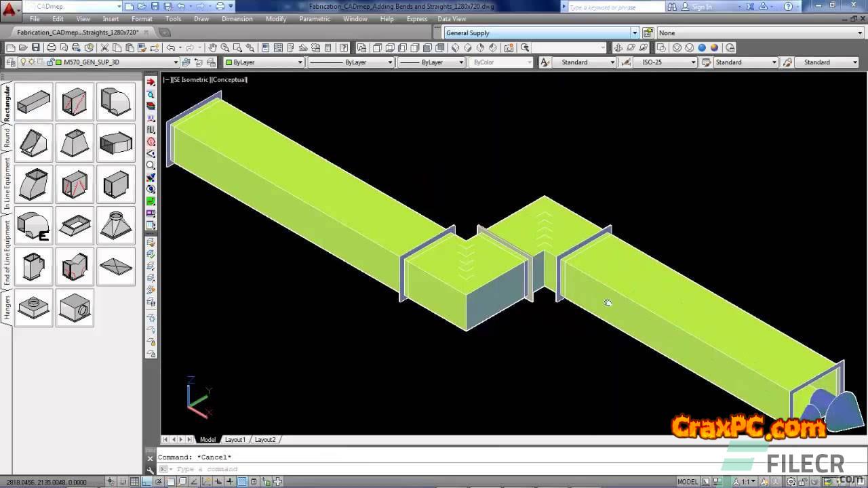Undo with the Standard toolbar arrow
Screen dimensions: 868x488
171,47
